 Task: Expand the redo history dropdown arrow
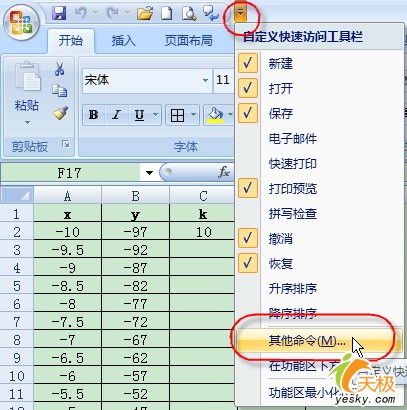127,14
